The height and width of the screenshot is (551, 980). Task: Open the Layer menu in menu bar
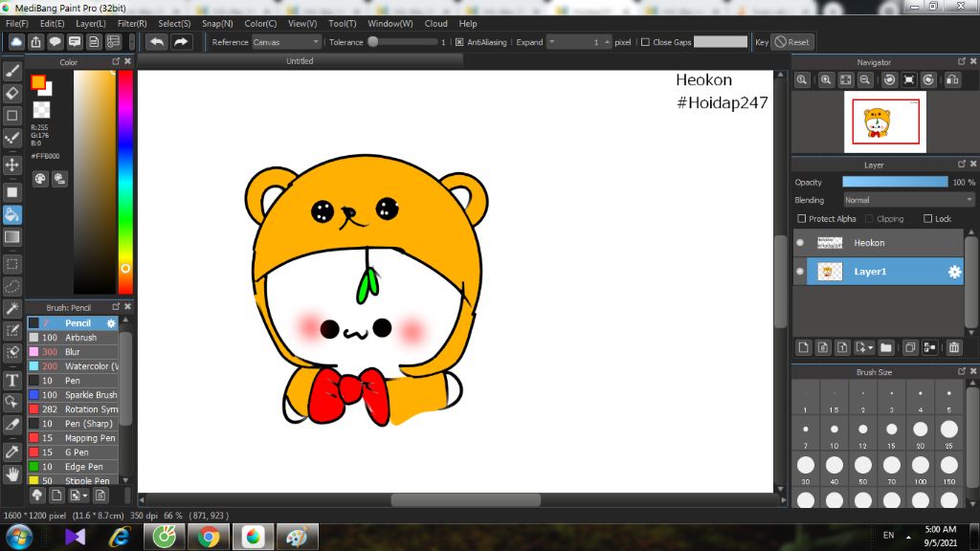tap(91, 23)
